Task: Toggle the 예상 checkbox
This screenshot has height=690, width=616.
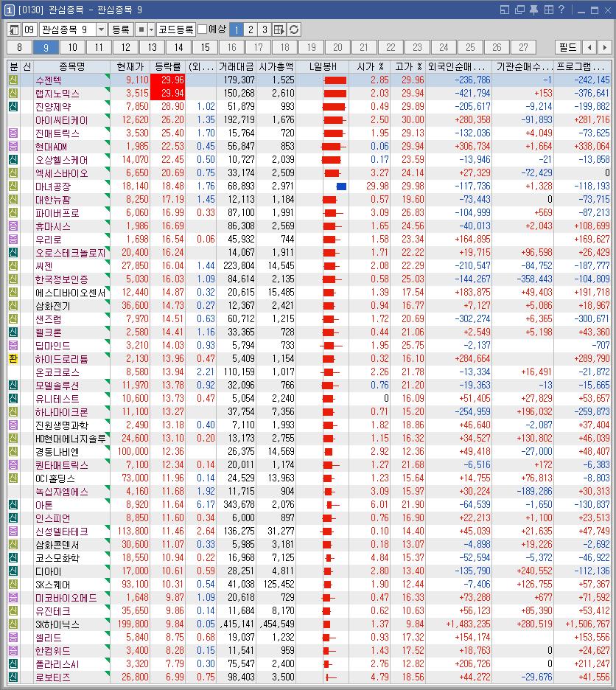Action: pyautogui.click(x=202, y=29)
